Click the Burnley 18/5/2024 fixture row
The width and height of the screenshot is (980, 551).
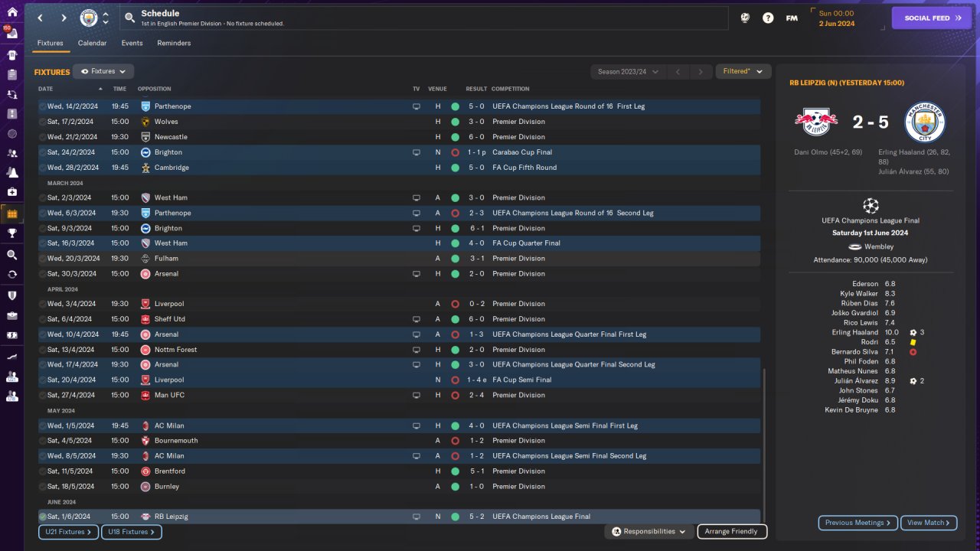tap(399, 487)
